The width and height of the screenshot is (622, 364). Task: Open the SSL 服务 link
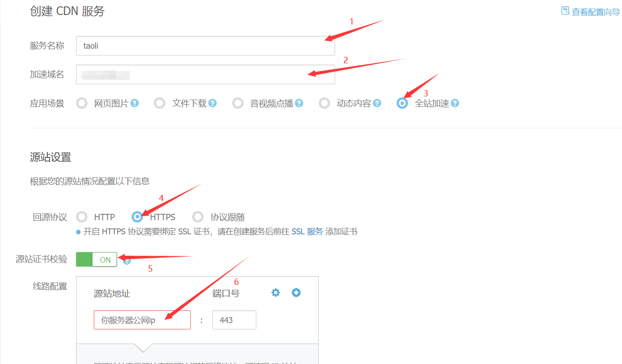[307, 232]
